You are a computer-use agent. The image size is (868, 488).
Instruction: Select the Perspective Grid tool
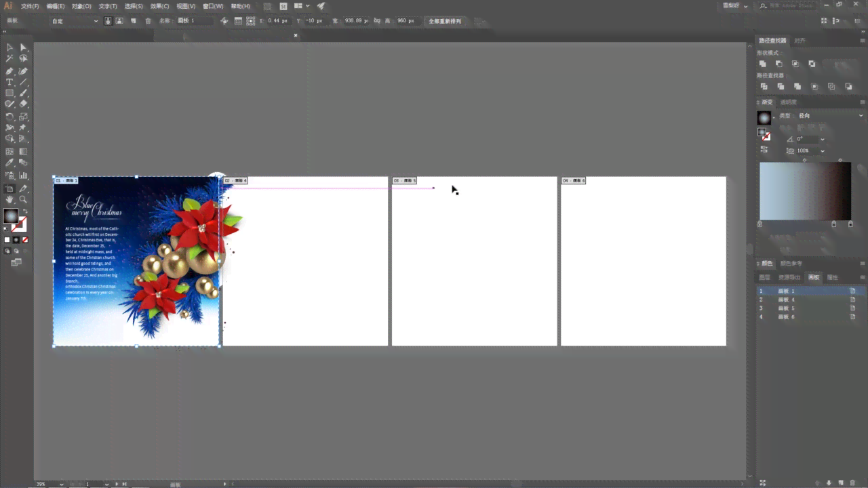click(23, 139)
